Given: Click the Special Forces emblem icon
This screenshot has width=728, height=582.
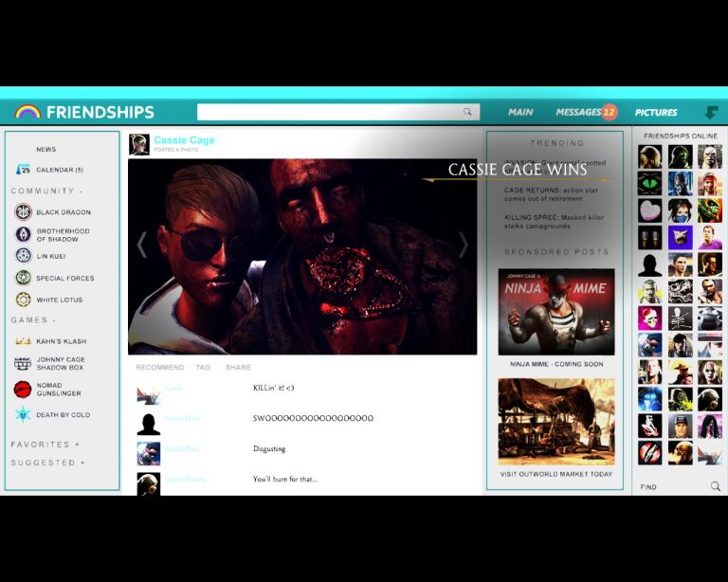Looking at the screenshot, I should [x=23, y=278].
